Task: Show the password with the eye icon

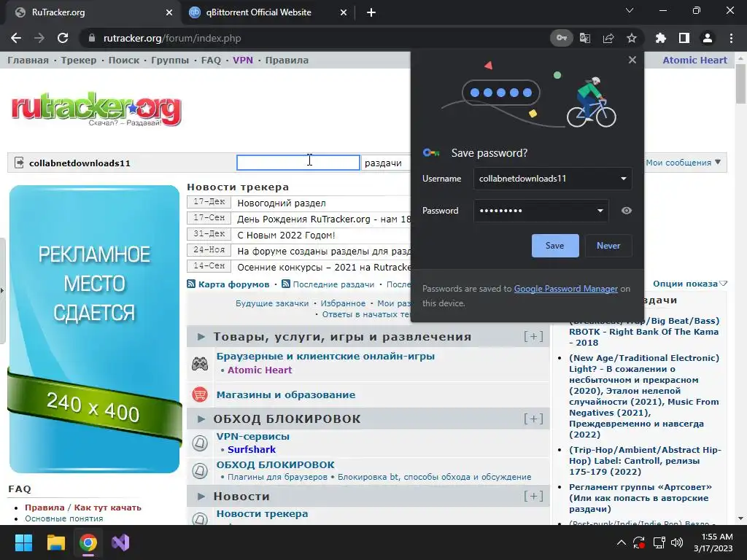Action: click(627, 211)
